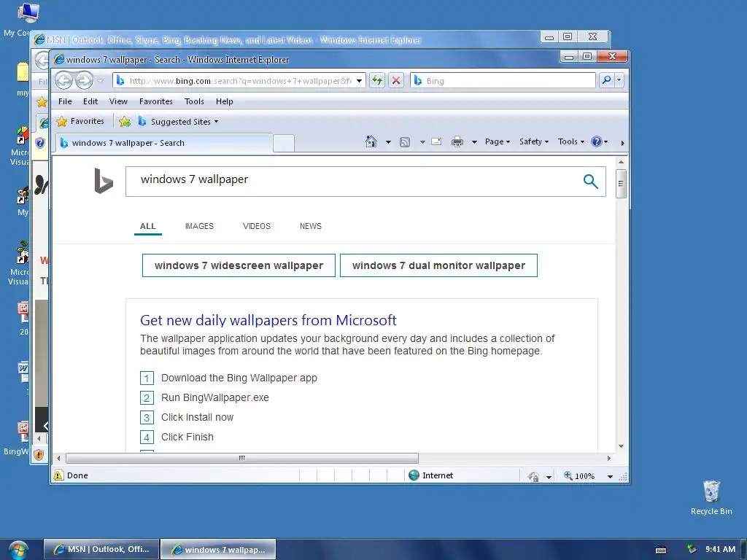This screenshot has height=560, width=747.
Task: Click the privacy/protected mode status icon
Action: (x=533, y=476)
